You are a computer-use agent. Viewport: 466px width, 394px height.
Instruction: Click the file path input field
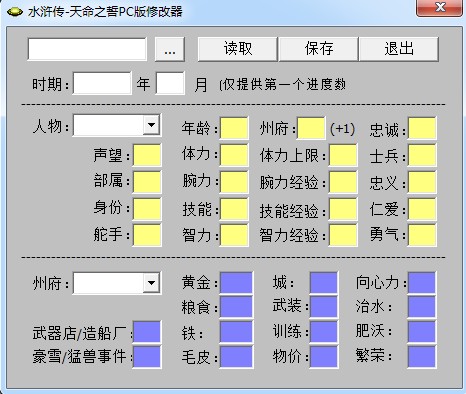[x=87, y=49]
